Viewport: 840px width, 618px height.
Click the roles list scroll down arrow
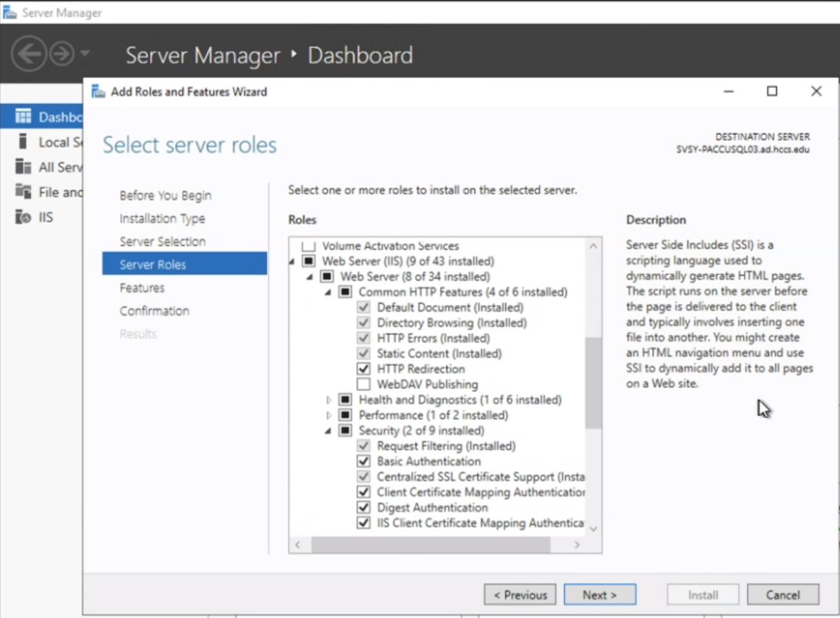point(593,528)
